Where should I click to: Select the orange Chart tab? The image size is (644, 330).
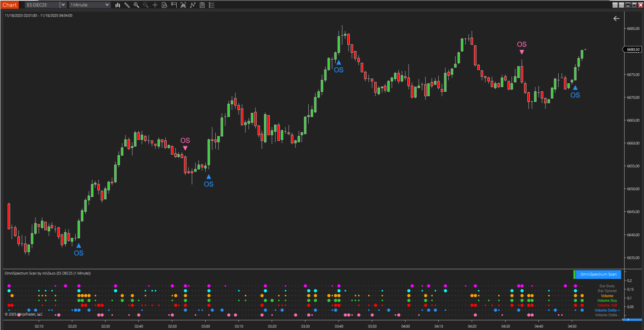point(10,5)
